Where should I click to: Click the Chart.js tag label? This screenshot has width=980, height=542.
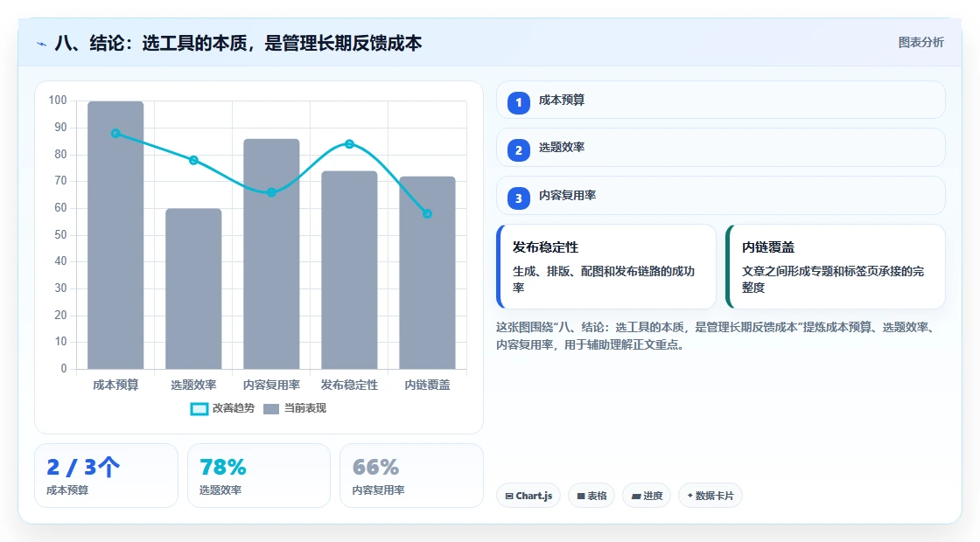coord(534,496)
